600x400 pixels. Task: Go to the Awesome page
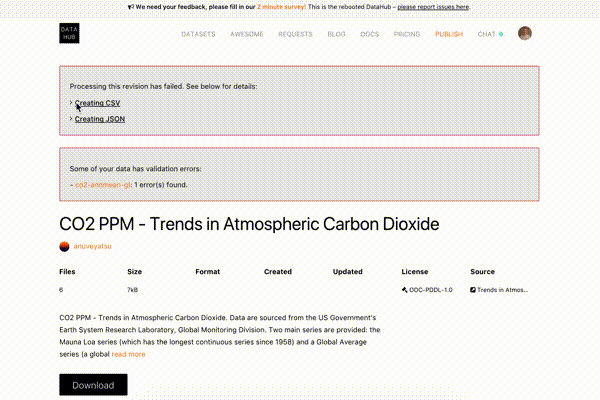247,34
